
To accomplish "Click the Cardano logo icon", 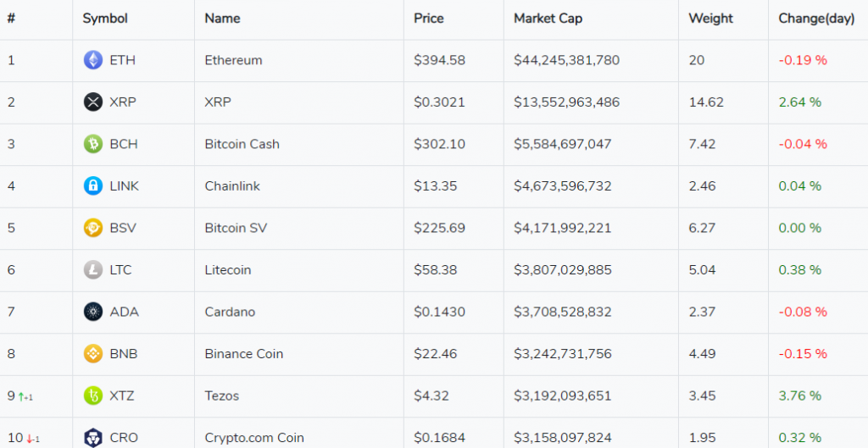I will (x=93, y=312).
